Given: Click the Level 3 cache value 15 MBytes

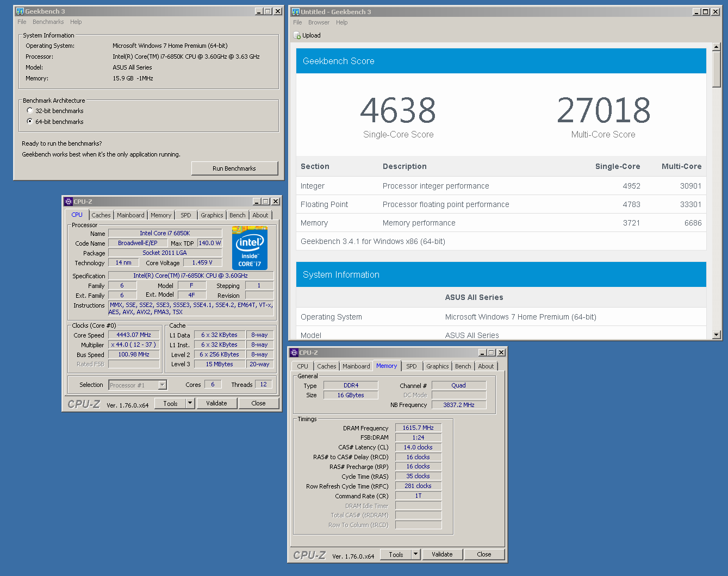Looking at the screenshot, I should pos(220,364).
